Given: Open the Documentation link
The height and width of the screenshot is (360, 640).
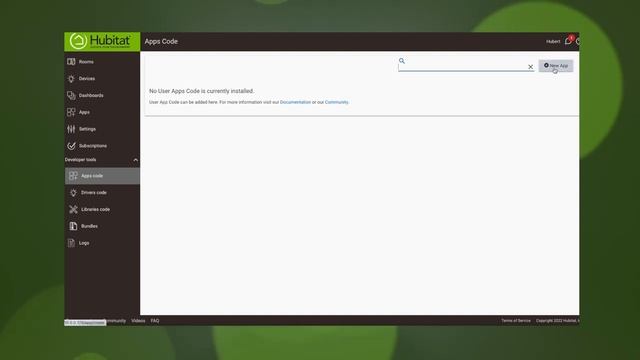Looking at the screenshot, I should click(x=295, y=102).
